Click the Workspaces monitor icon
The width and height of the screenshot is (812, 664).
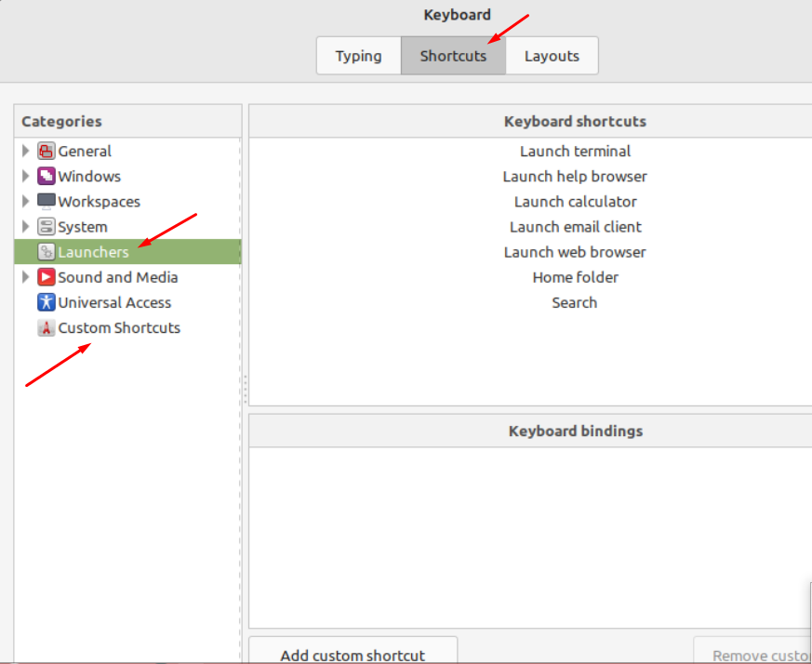click(x=47, y=202)
